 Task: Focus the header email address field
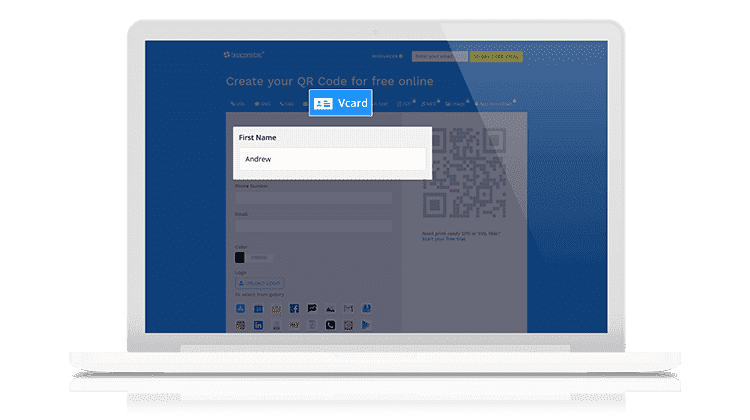(440, 56)
